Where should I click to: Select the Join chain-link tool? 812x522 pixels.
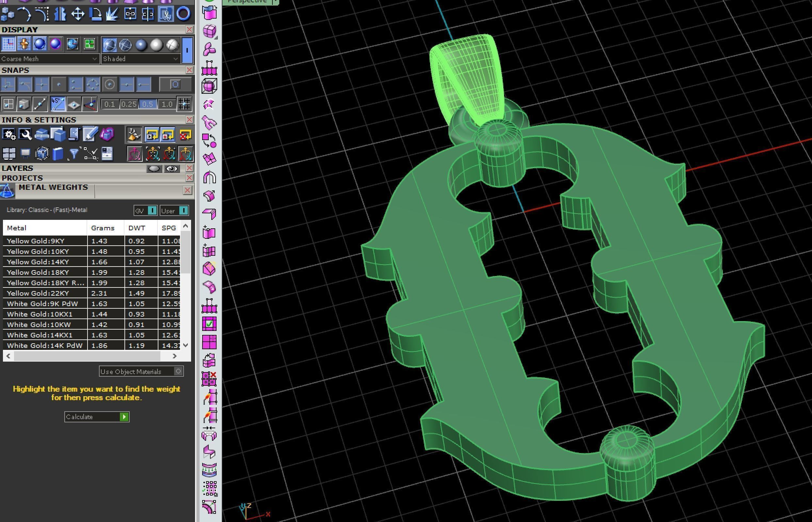click(130, 14)
